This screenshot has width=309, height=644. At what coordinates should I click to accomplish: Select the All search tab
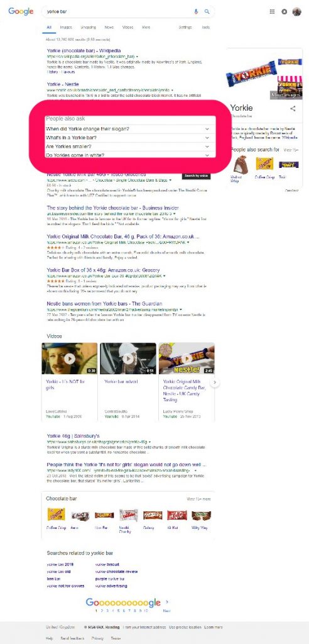pyautogui.click(x=49, y=28)
